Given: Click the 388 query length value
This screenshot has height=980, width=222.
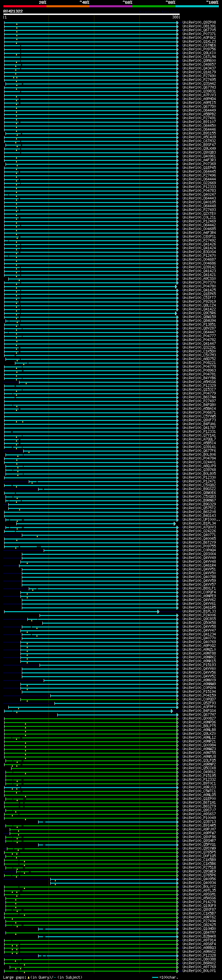Looking at the screenshot, I should click(175, 17).
